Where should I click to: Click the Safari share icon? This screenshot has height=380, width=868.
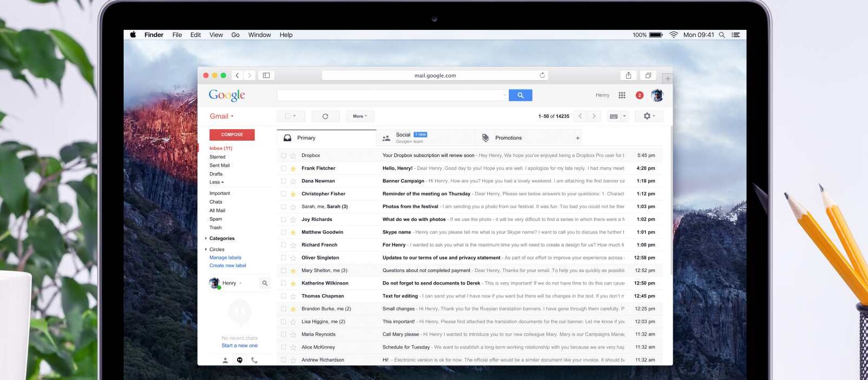[628, 75]
